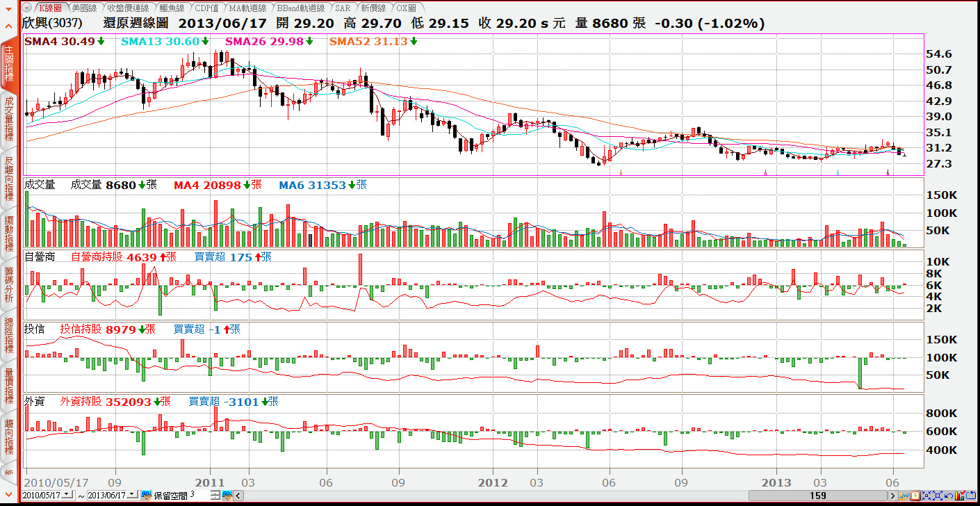Click the 2012 year marker on time axis
The image size is (980, 506).
pyautogui.click(x=495, y=482)
